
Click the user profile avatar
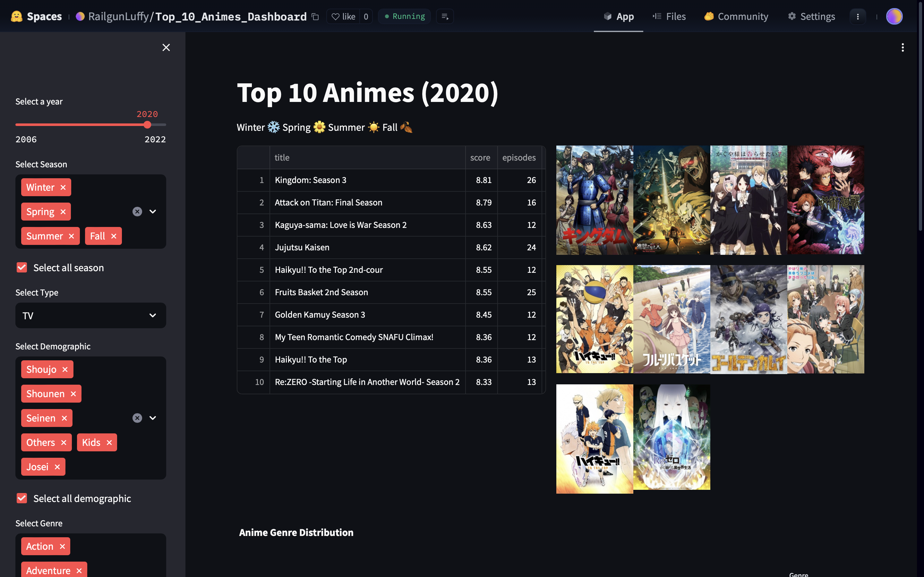point(894,16)
